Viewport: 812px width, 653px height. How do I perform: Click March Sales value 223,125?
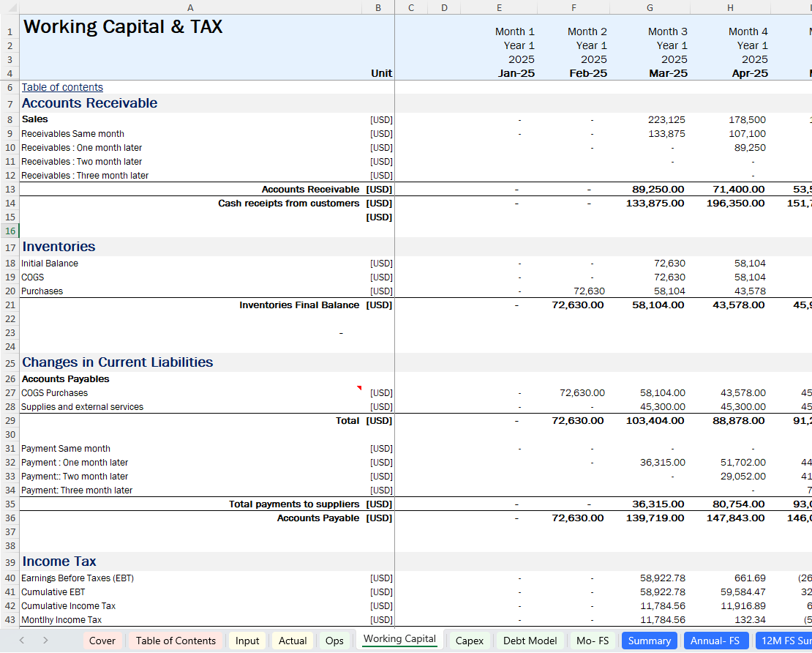(x=667, y=119)
